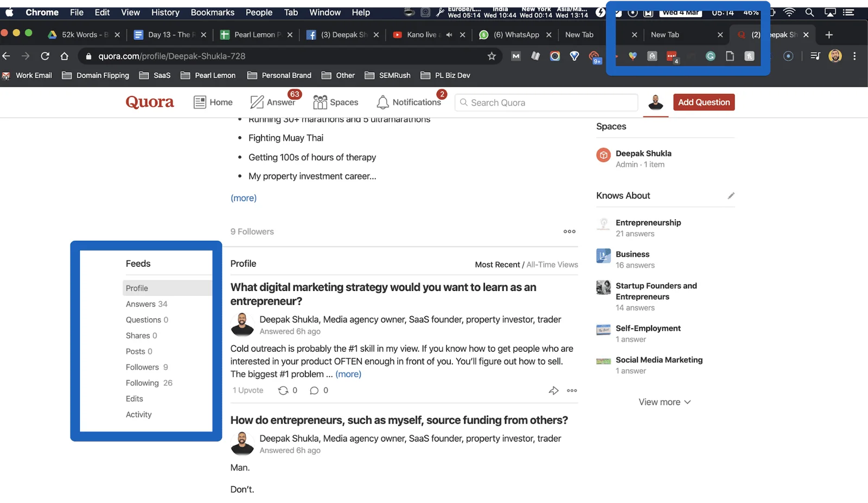Open Quora Notifications bell
The image size is (868, 503).
click(x=409, y=102)
